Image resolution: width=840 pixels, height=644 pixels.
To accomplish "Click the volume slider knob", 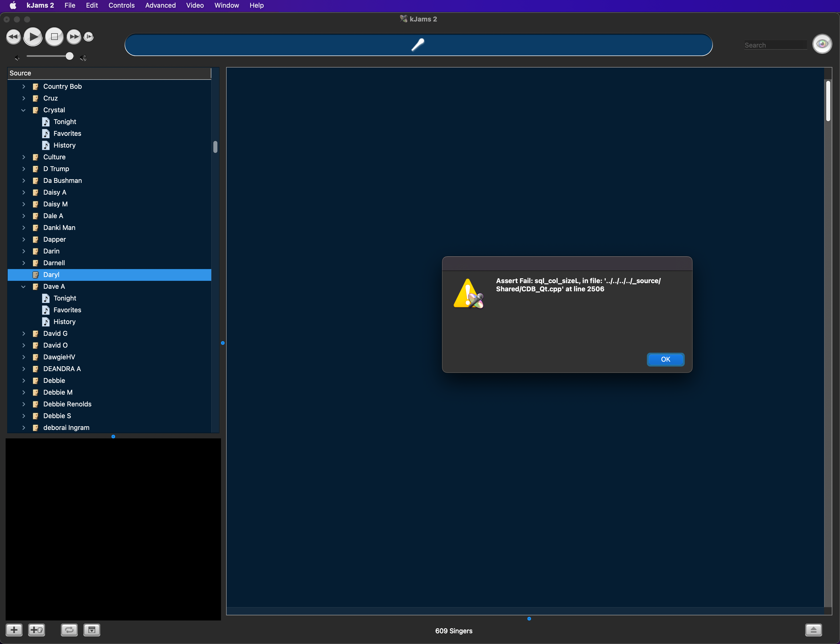I will pyautogui.click(x=69, y=56).
